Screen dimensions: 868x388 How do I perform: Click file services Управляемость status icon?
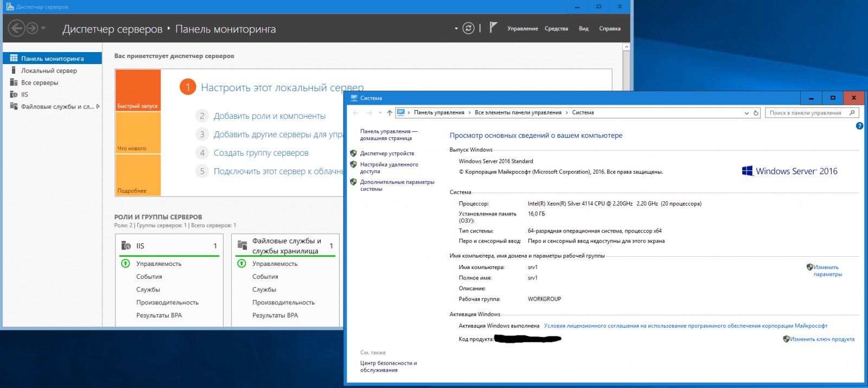tap(242, 263)
